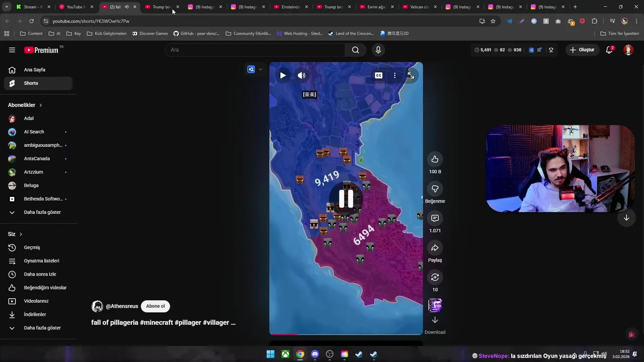Expand Daha fazla göster under İndirilenler
Screen dimensions: 644x362
(x=38, y=328)
